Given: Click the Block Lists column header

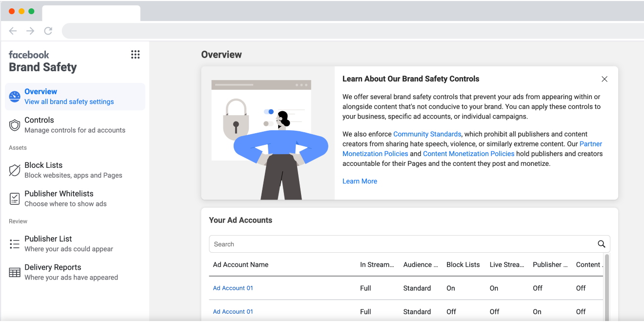Looking at the screenshot, I should (x=463, y=264).
